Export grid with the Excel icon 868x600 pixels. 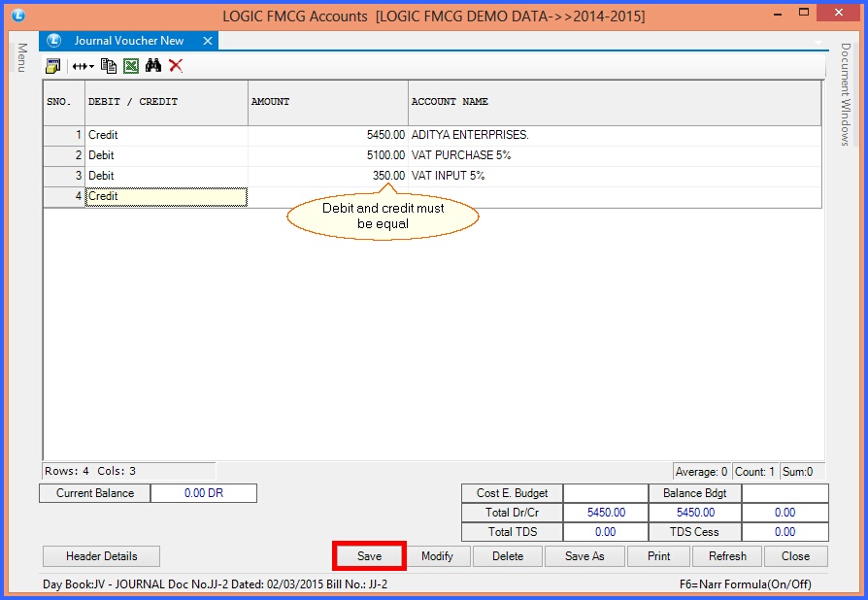coord(131,66)
